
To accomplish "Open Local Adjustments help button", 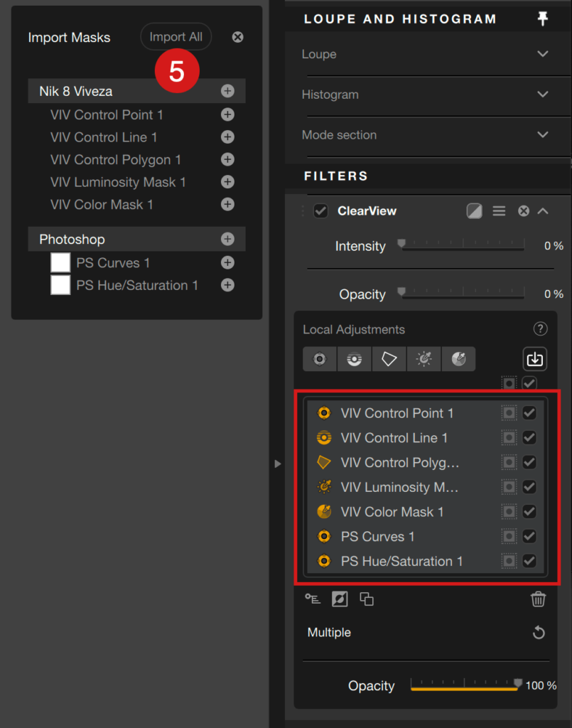I will coord(540,329).
